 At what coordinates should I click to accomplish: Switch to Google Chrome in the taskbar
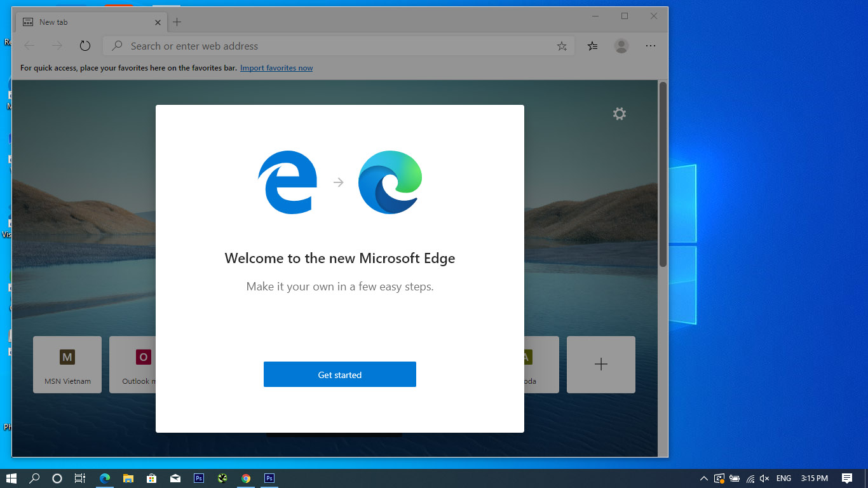coord(246,478)
